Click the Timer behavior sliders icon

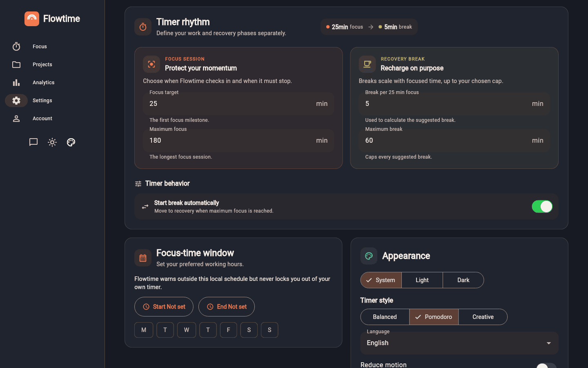click(138, 184)
